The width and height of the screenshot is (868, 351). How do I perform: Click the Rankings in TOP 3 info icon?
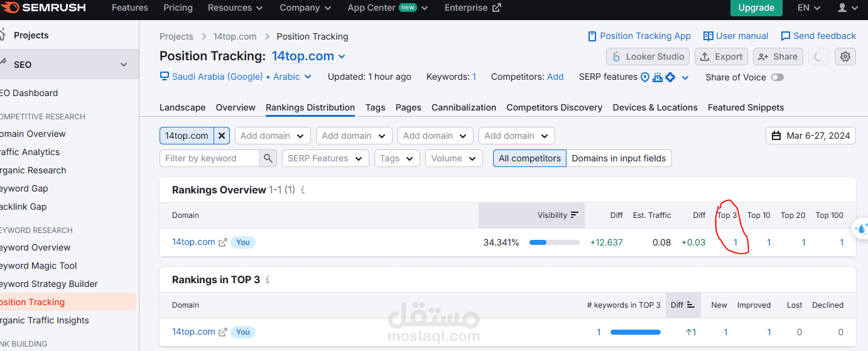pos(268,280)
